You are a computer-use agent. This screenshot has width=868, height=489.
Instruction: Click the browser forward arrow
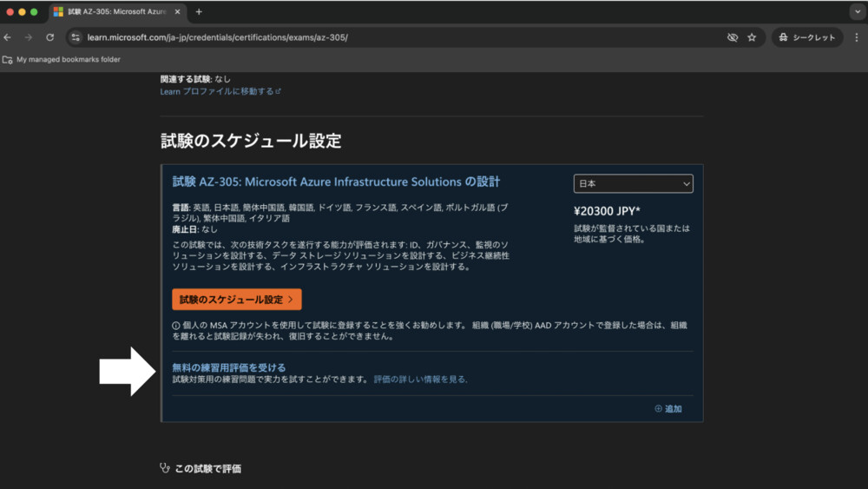29,37
